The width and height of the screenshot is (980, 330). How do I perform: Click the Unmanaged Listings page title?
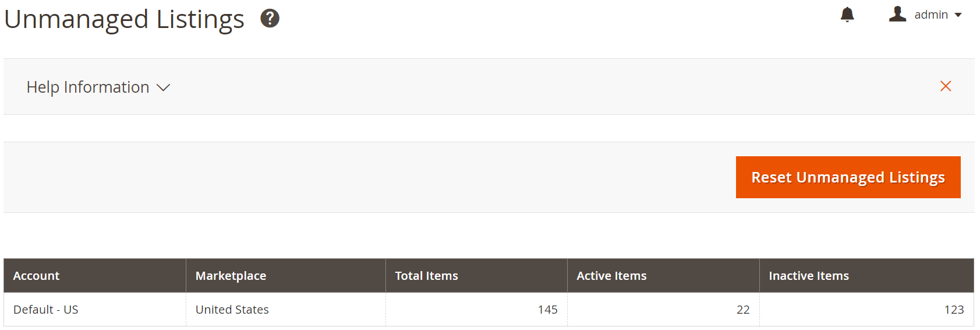124,19
